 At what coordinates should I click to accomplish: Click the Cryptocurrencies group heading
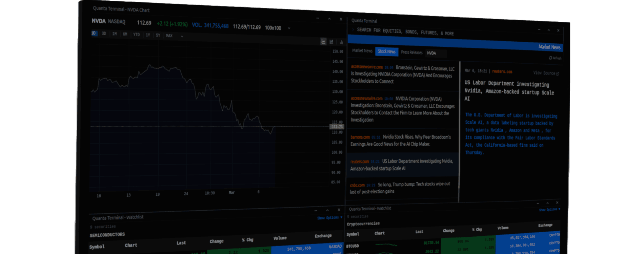(x=363, y=224)
